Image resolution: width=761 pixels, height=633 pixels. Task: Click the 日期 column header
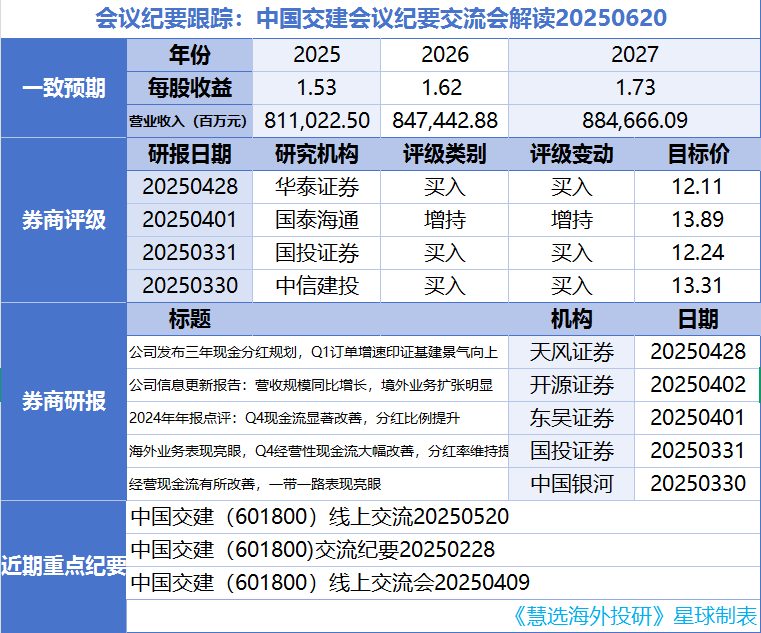(x=698, y=319)
